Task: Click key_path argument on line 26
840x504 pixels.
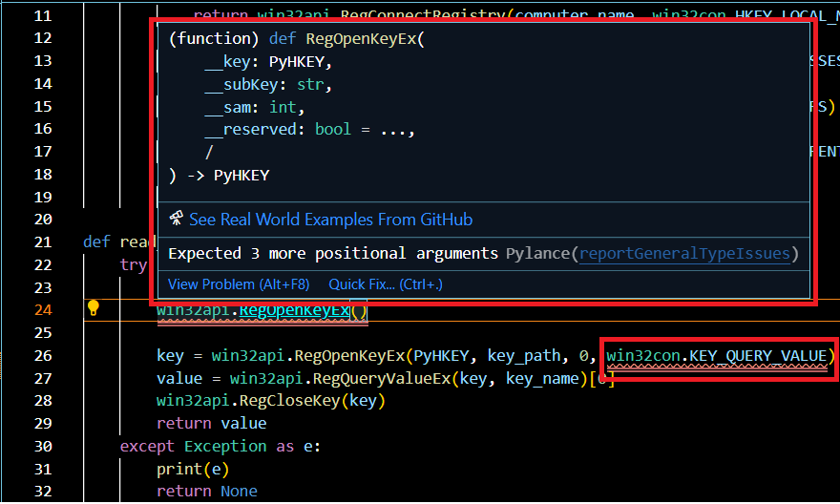Action: click(523, 356)
